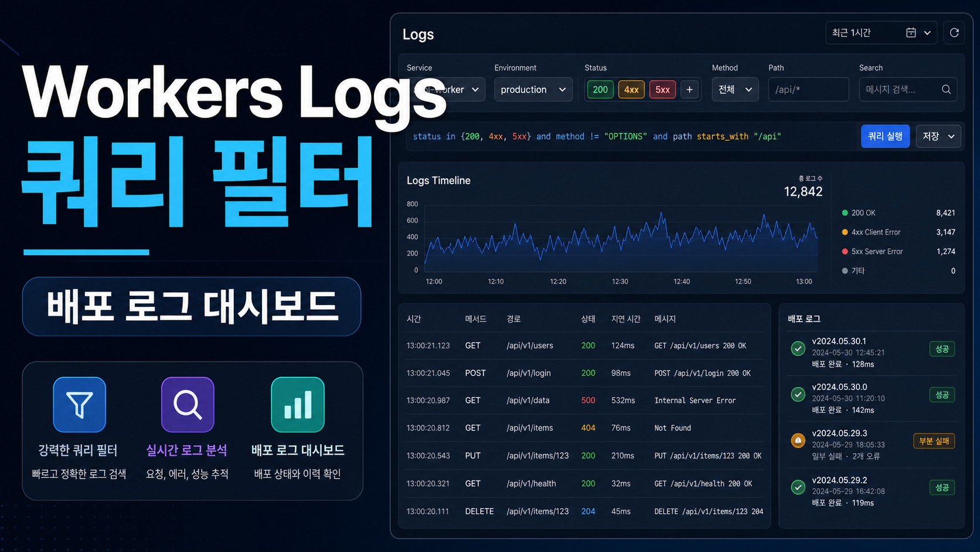Click the search magnifier icon
The width and height of the screenshot is (980, 552).
click(x=946, y=90)
